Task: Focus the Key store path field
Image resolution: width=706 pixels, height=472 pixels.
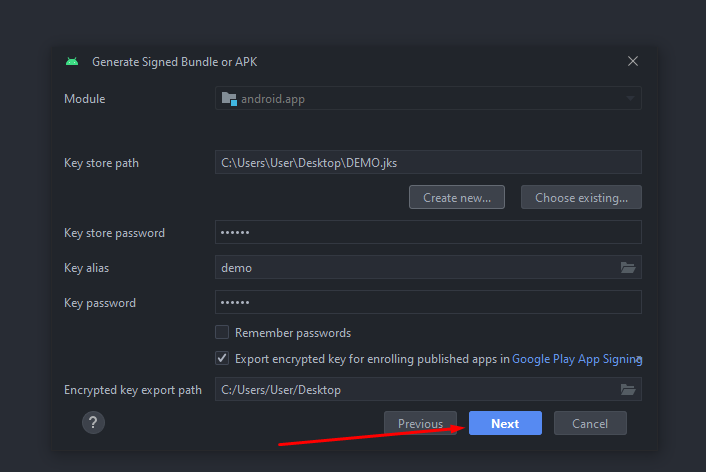Action: [x=427, y=163]
